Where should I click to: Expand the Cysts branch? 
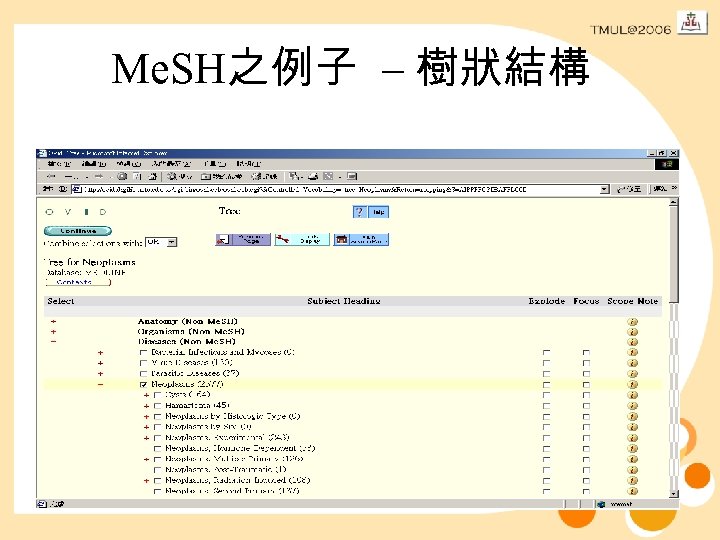click(x=146, y=395)
